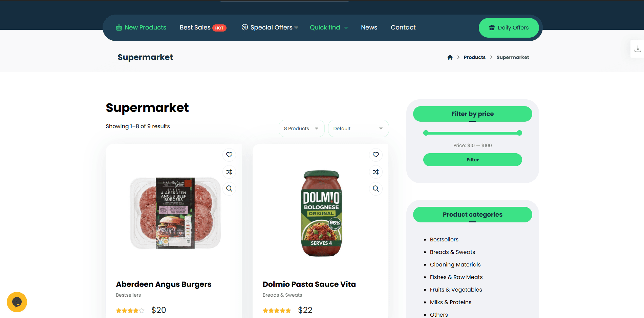Open the 8 Products per-page dropdown
Screen dimensions: 644x318
point(301,128)
